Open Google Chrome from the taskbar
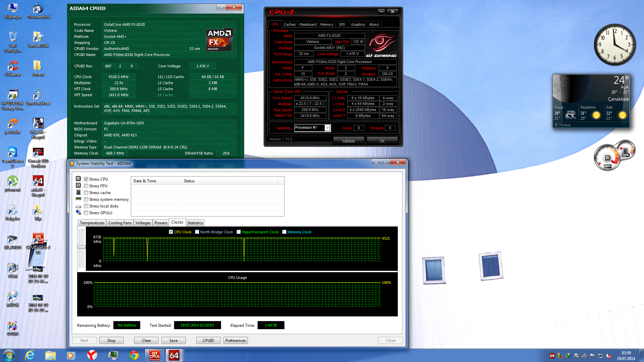644x362 pixels. pyautogui.click(x=134, y=355)
